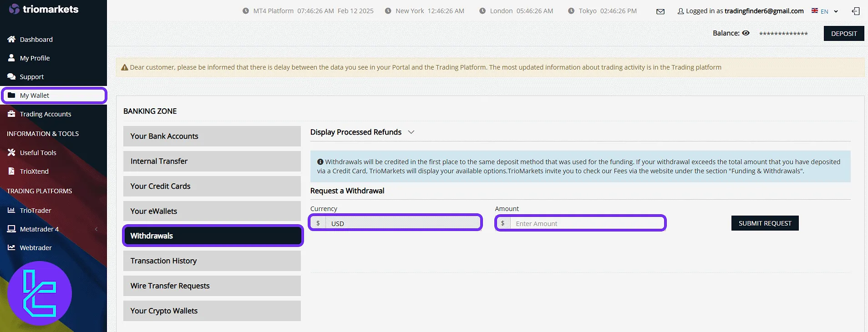Click the Tokyo clock icon
The image size is (868, 332).
tap(571, 11)
